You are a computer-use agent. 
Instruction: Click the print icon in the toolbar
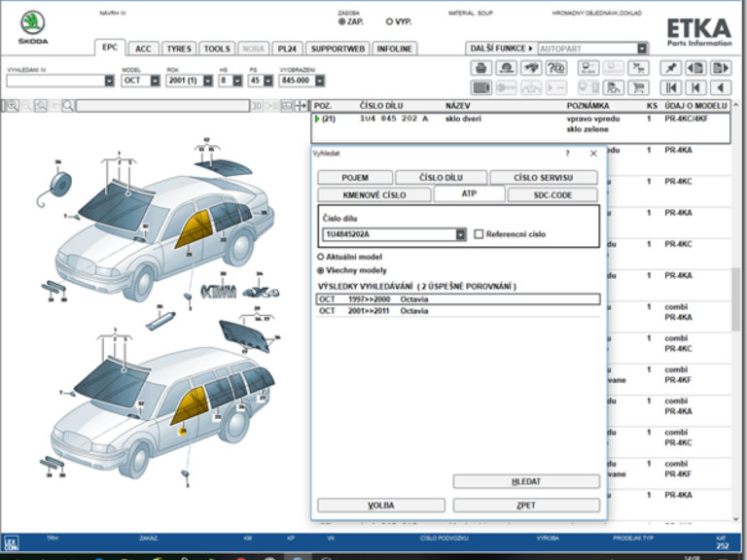(480, 68)
